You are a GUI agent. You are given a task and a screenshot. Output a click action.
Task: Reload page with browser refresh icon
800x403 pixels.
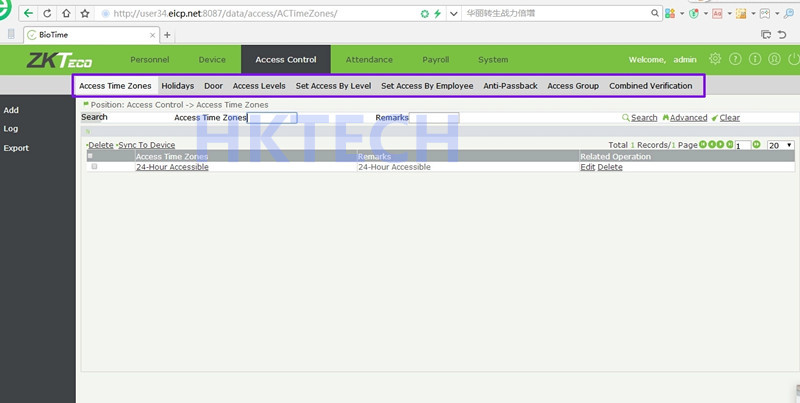[46, 14]
